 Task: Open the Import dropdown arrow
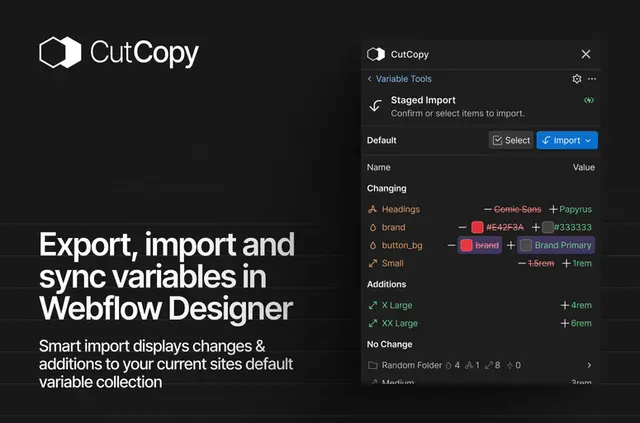(x=588, y=140)
